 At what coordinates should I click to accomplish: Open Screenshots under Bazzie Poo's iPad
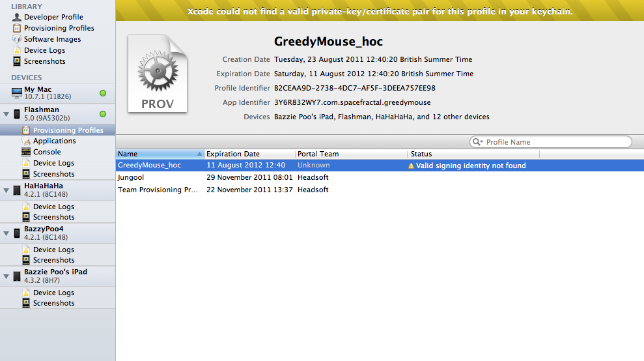[53, 303]
